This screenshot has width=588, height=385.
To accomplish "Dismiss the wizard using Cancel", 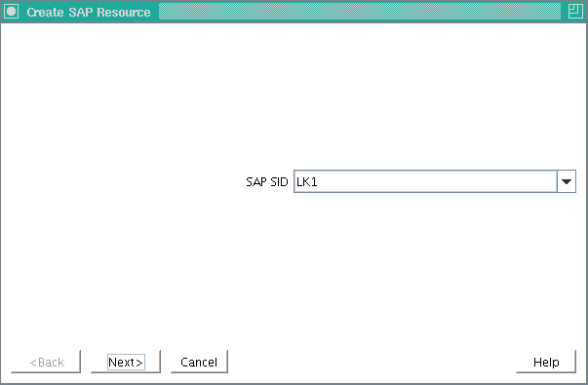I will click(x=199, y=362).
